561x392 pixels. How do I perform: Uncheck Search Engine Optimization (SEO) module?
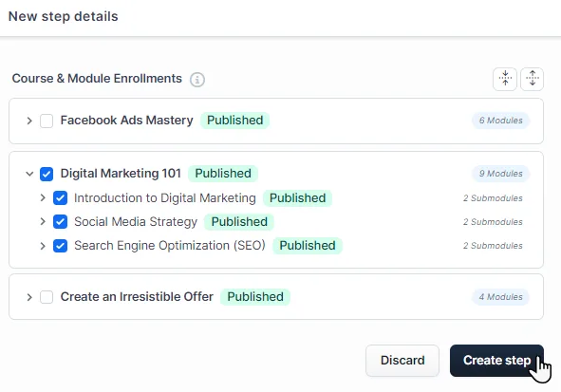(60, 246)
